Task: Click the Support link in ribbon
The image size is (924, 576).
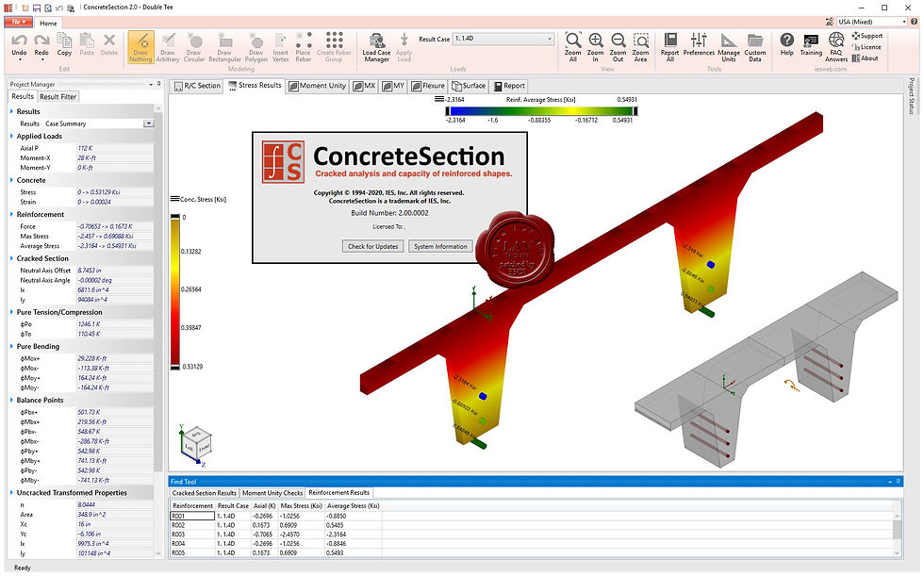Action: tap(866, 36)
